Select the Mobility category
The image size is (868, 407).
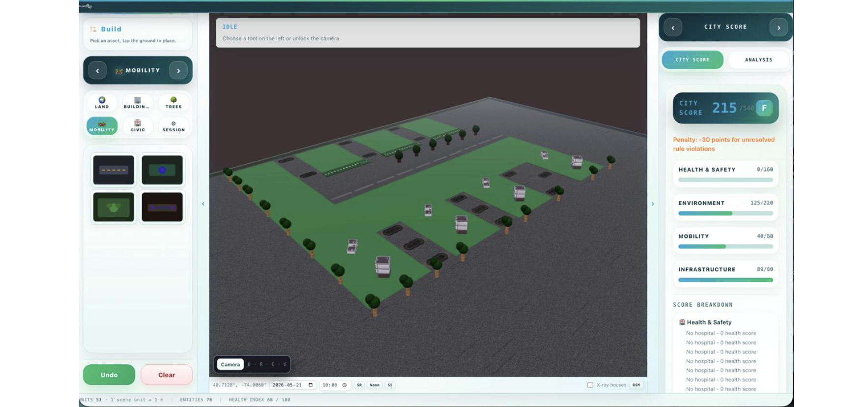[102, 126]
